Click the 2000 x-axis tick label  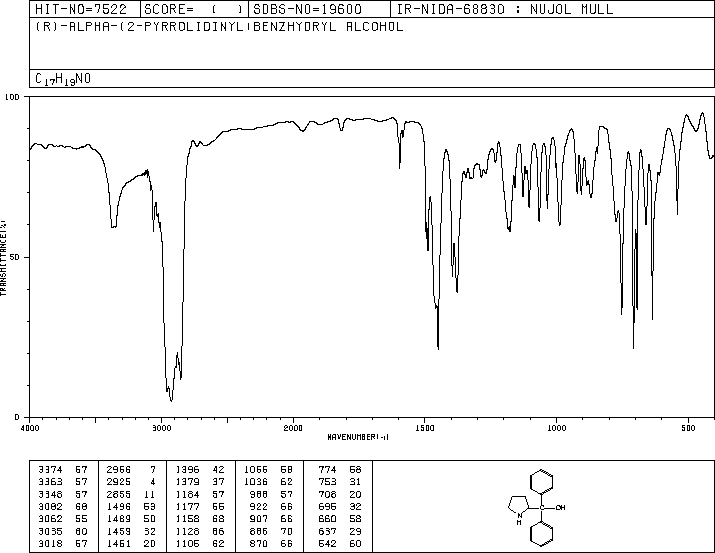(293, 428)
